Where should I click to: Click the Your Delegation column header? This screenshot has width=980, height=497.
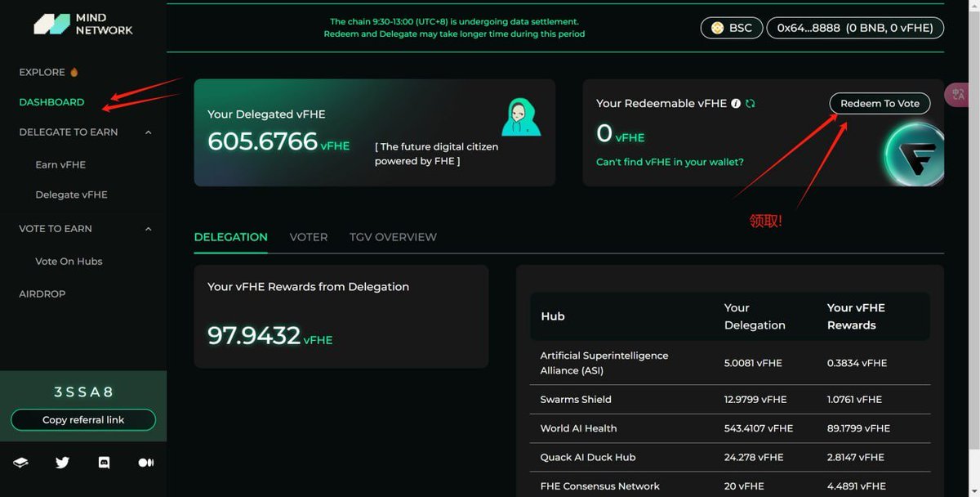coord(755,316)
